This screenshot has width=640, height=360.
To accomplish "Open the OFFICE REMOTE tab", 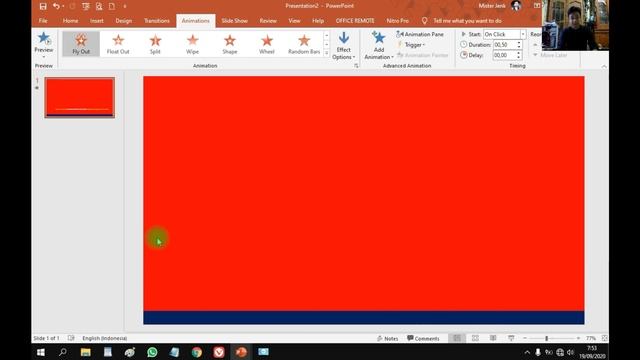I will tap(355, 20).
